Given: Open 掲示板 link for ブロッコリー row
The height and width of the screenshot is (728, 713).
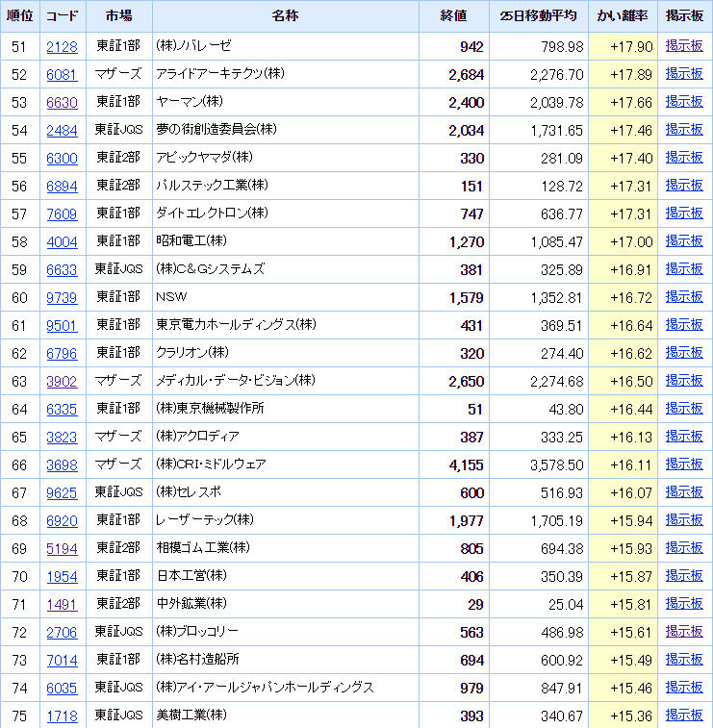Looking at the screenshot, I should pos(684,631).
